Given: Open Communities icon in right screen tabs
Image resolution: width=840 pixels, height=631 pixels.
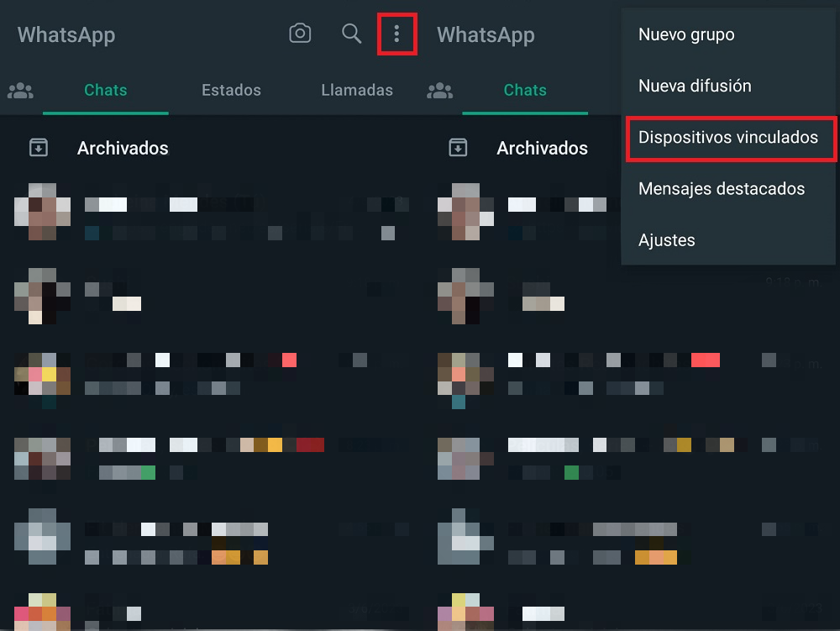Looking at the screenshot, I should pyautogui.click(x=440, y=91).
